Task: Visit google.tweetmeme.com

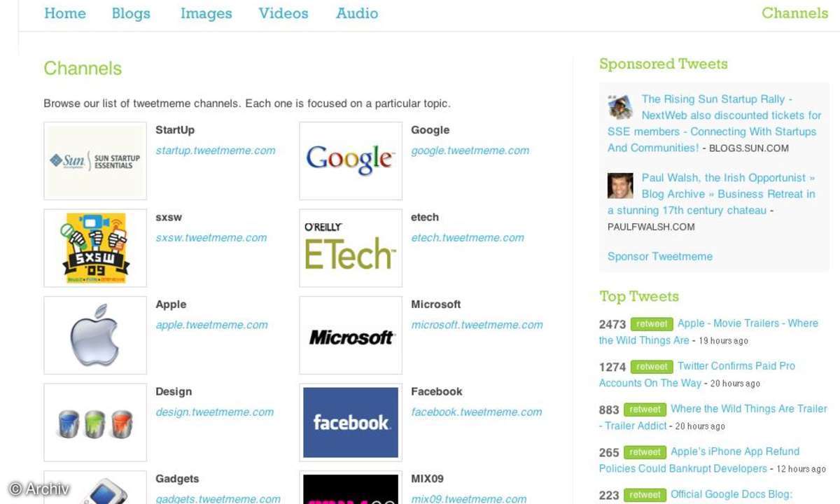Action: click(x=470, y=150)
